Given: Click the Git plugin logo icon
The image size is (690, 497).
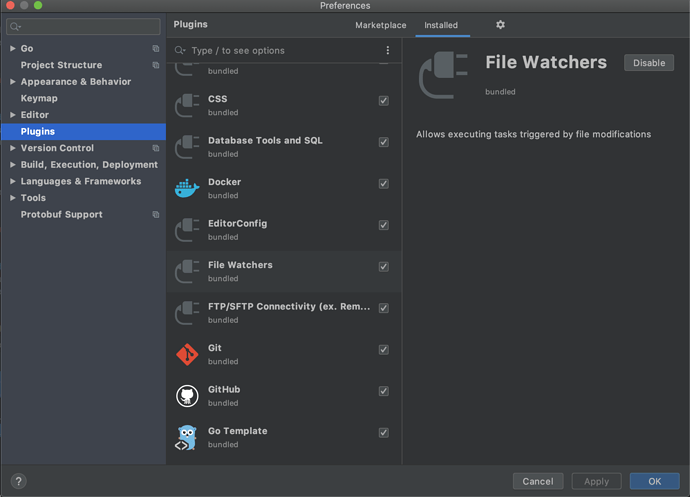Looking at the screenshot, I should (187, 354).
